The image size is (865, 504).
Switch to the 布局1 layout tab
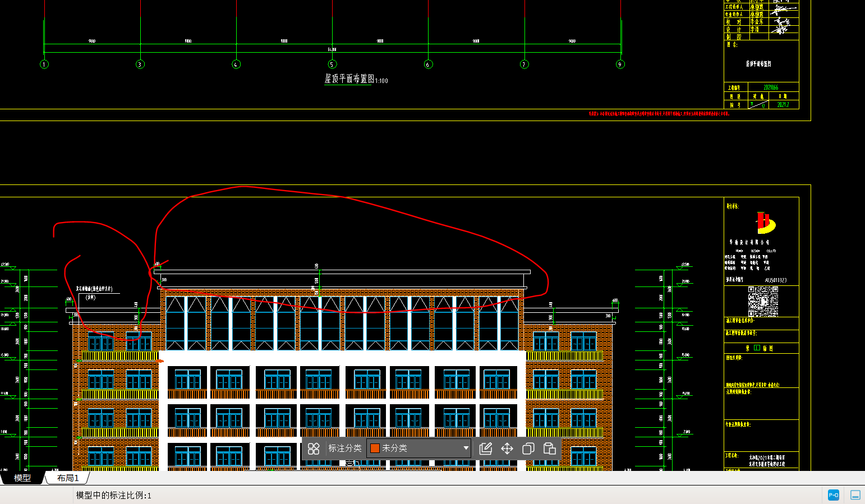coord(68,478)
